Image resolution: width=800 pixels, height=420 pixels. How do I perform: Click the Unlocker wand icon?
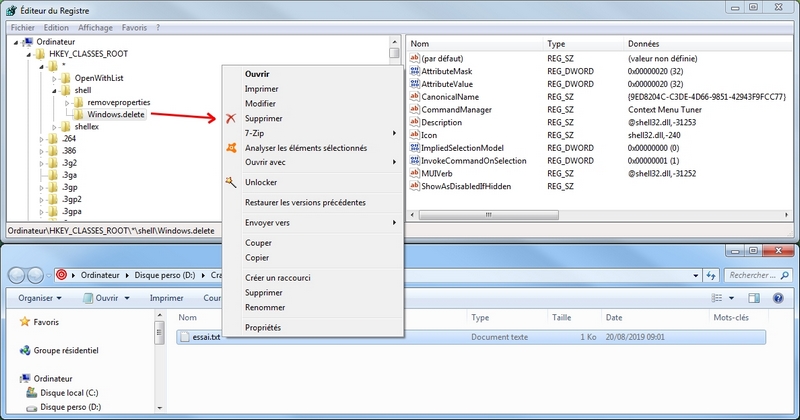point(231,182)
